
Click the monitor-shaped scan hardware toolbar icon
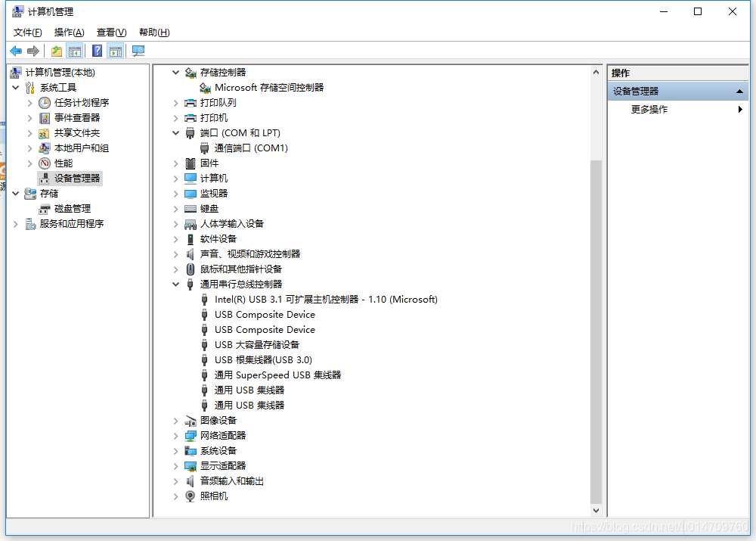coord(138,51)
